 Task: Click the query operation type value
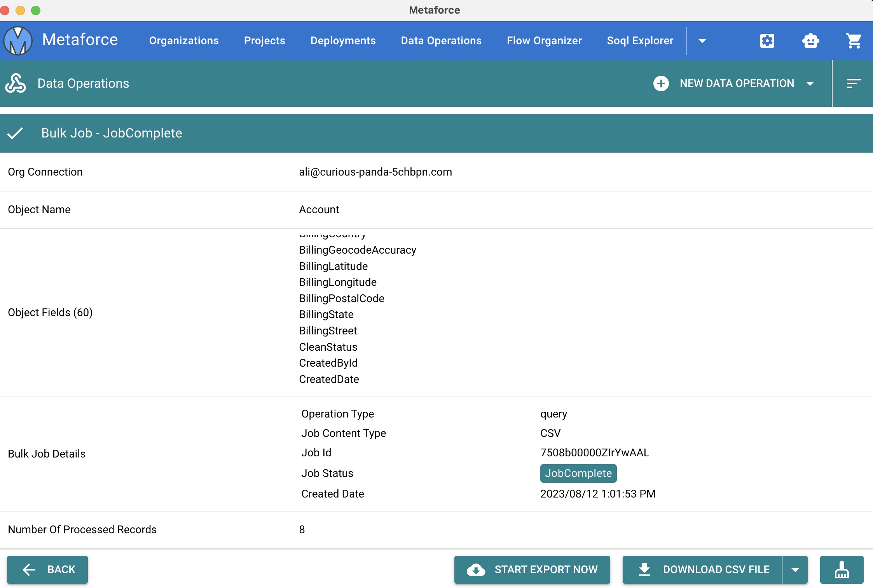[553, 414]
